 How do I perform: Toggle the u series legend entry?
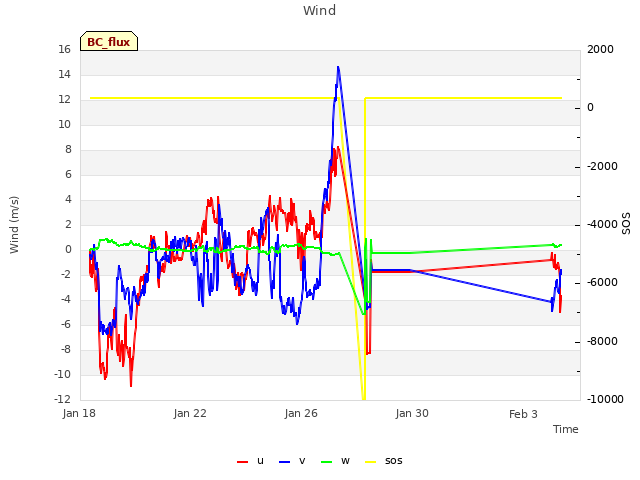tap(250, 461)
